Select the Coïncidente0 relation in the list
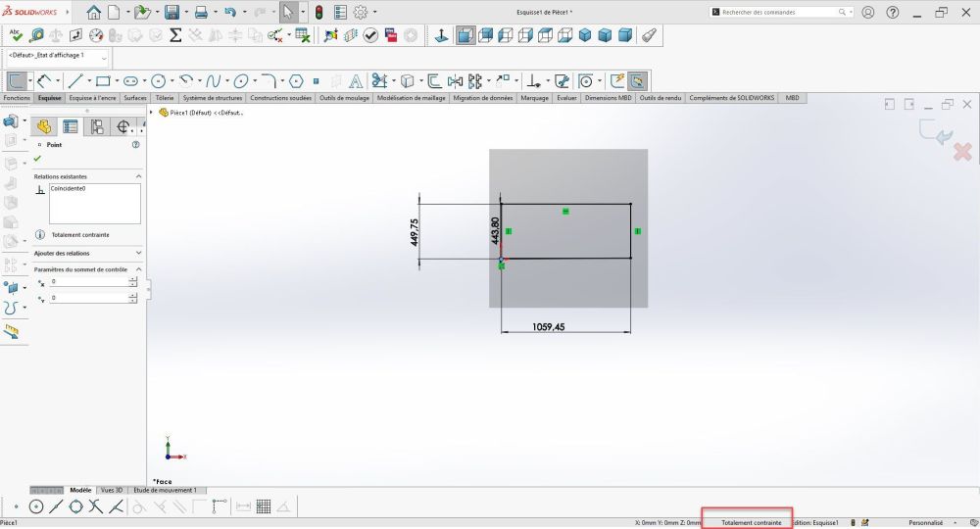 68,189
